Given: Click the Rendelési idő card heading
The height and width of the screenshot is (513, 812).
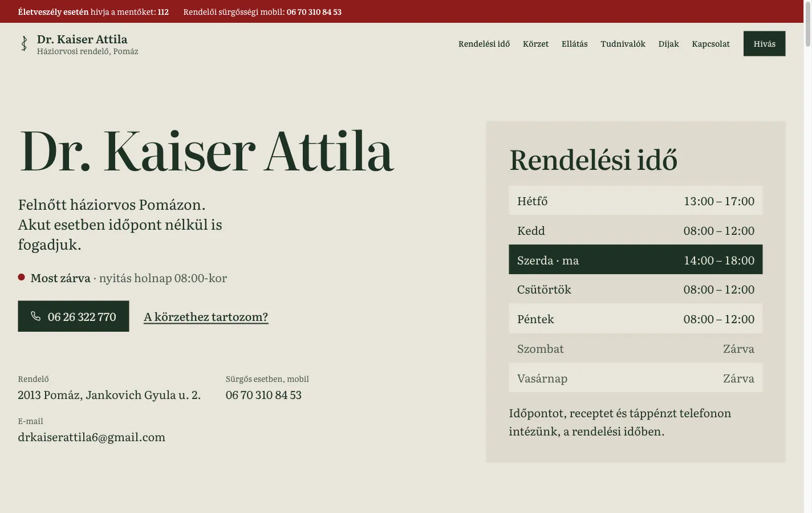Looking at the screenshot, I should 593,160.
